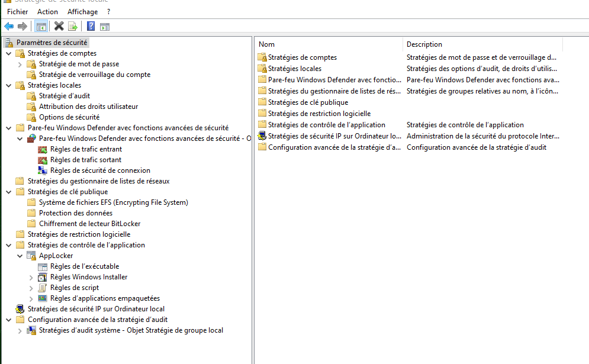Viewport: 589px width, 364px height.
Task: Expand Règles Windows Installer node
Action: (x=31, y=277)
